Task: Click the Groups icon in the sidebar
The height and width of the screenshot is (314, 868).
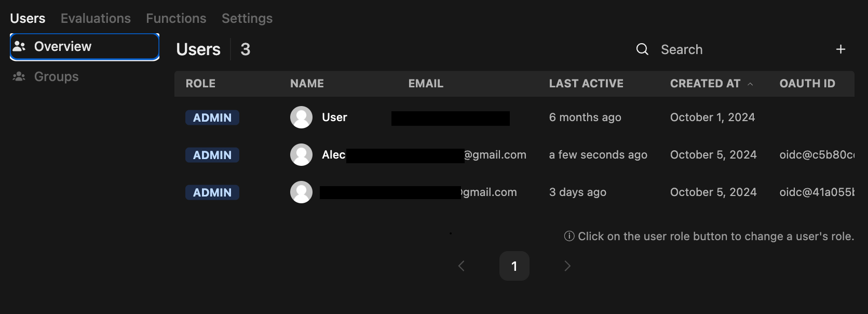Action: (19, 76)
